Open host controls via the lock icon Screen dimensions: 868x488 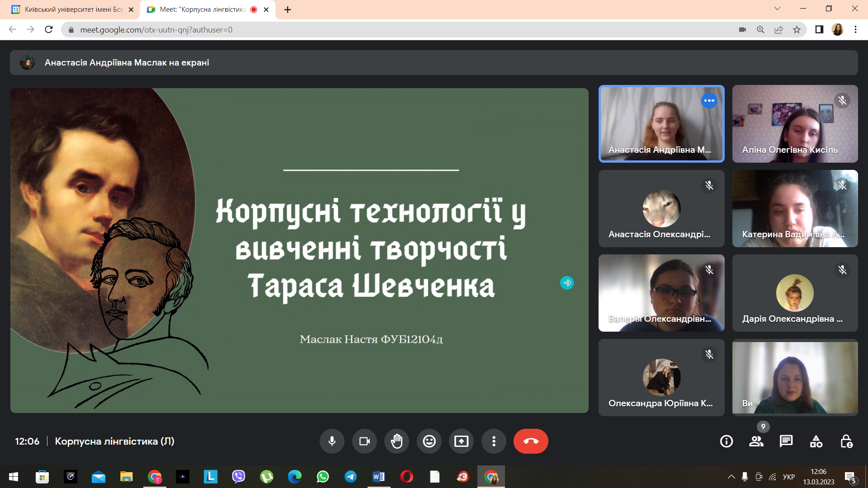(x=846, y=441)
